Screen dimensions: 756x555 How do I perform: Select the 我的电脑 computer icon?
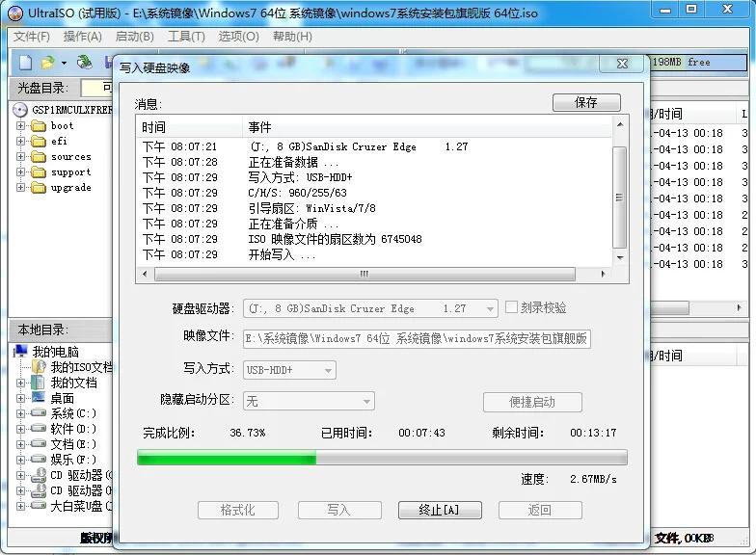20,351
